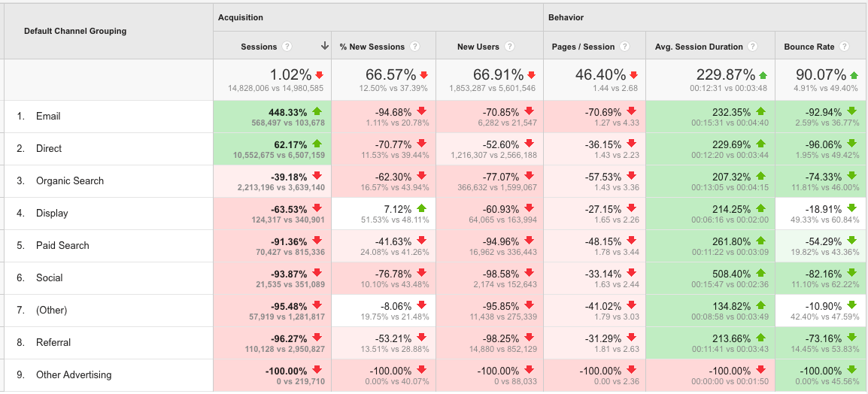This screenshot has width=868, height=394.
Task: Click the Default Channel Grouping header
Action: (75, 32)
